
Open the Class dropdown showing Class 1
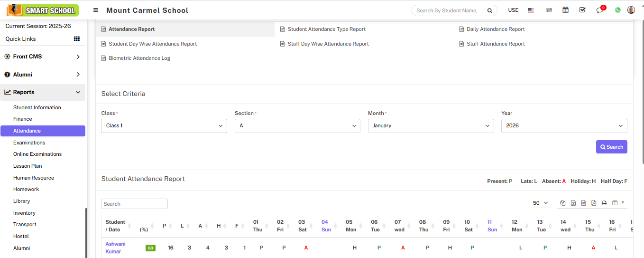[164, 126]
